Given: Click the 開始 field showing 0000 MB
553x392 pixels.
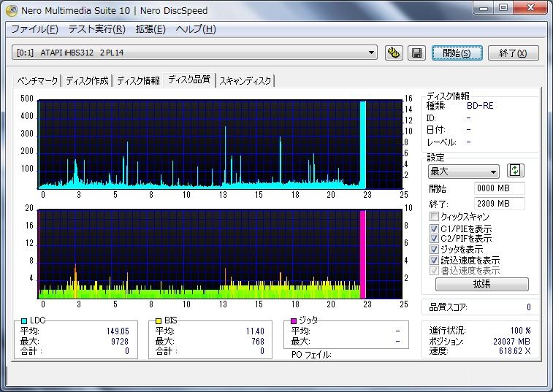Looking at the screenshot, I should pyautogui.click(x=499, y=188).
